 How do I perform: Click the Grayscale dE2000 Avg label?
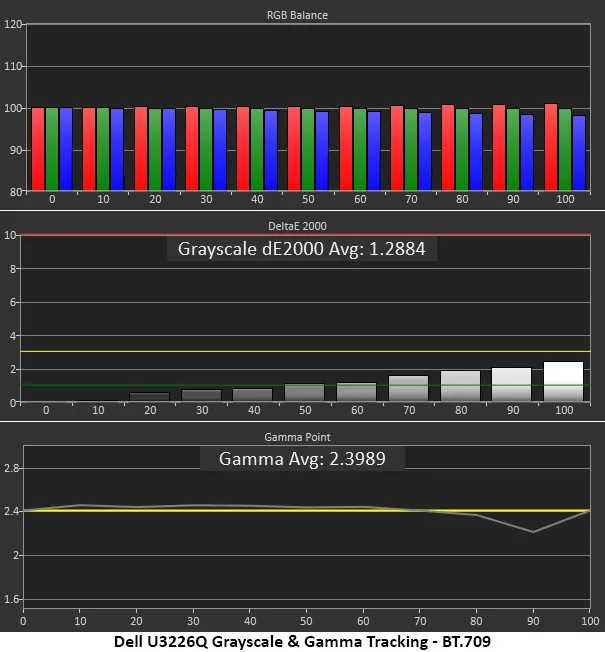[x=302, y=249]
